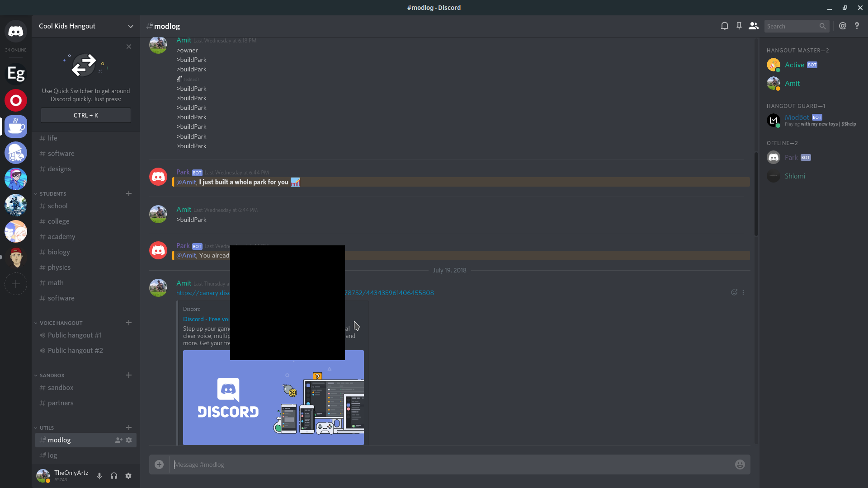
Task: Open the biology channel
Action: [86, 252]
